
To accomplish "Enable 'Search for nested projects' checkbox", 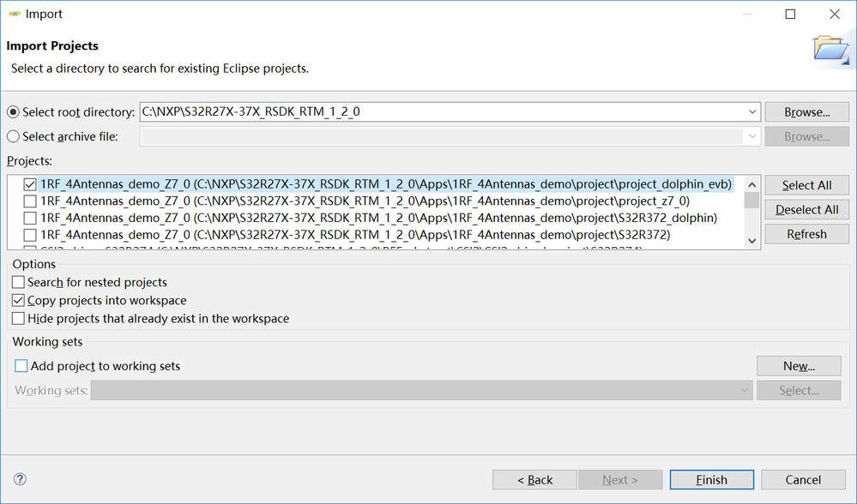I will click(x=19, y=282).
